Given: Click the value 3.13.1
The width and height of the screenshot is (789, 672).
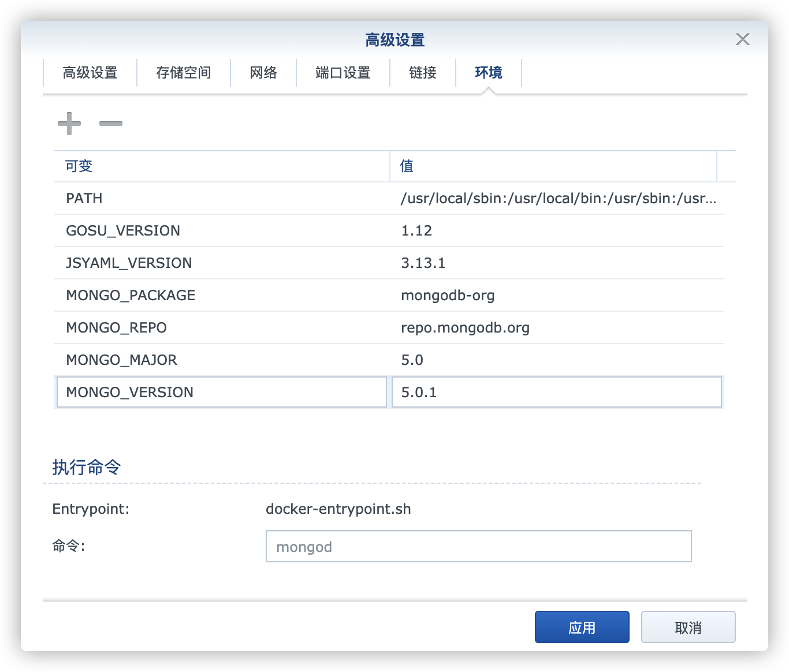Looking at the screenshot, I should coord(423,263).
